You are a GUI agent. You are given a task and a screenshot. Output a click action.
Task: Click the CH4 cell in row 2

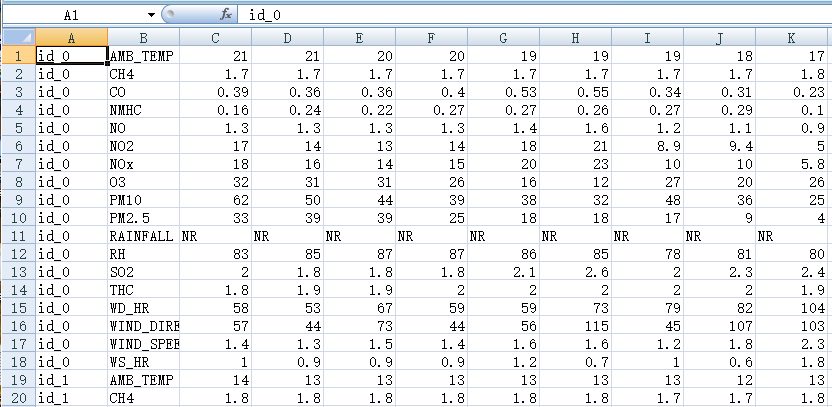click(144, 73)
